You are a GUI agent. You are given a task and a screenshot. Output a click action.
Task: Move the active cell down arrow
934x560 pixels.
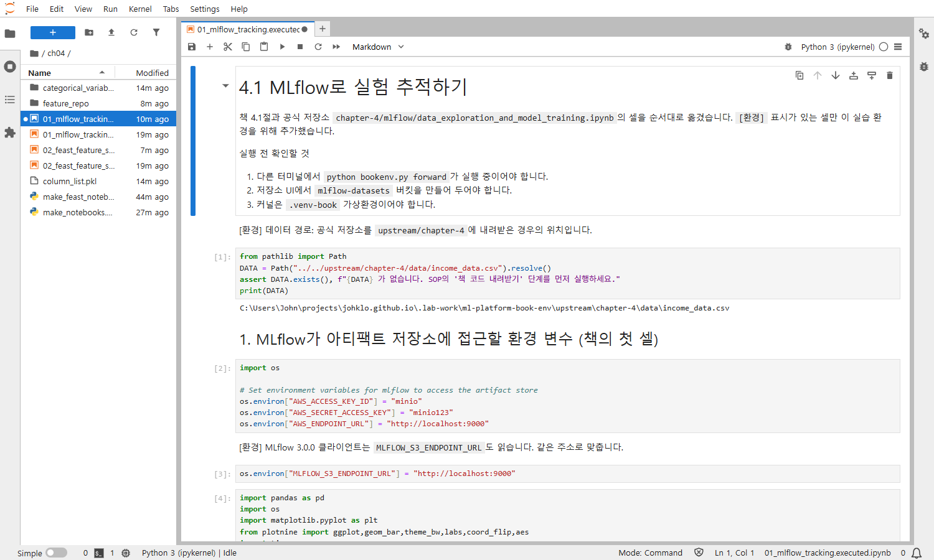[836, 75]
